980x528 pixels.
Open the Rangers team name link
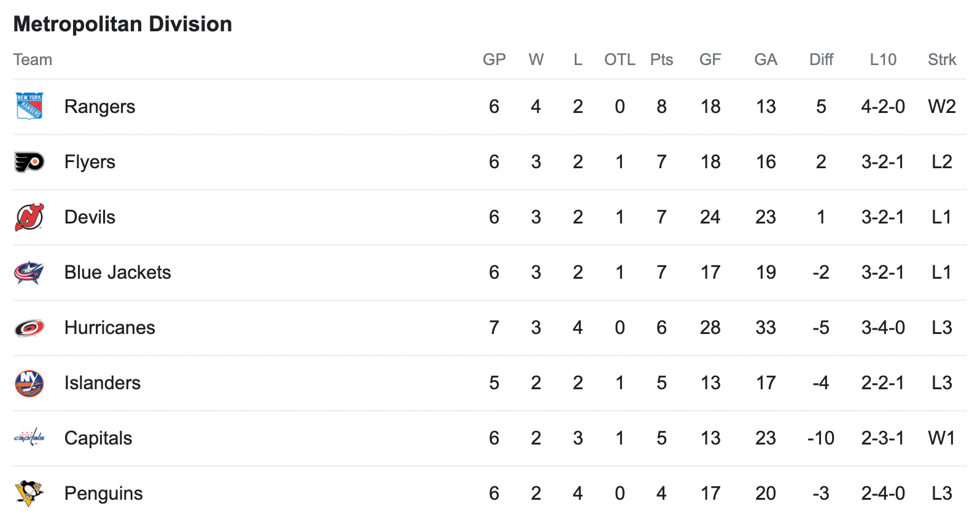(99, 107)
